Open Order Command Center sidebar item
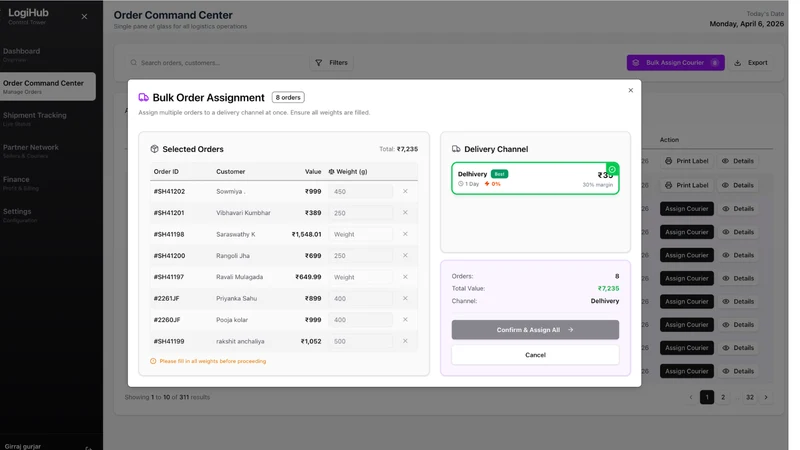The image size is (800, 450). 47,87
